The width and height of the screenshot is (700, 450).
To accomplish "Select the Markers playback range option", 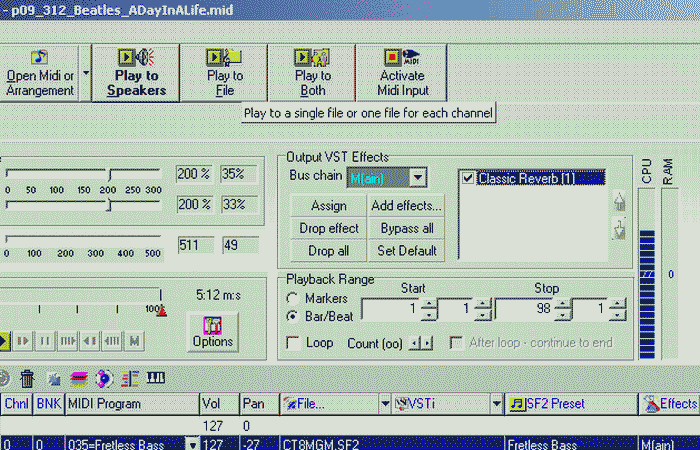I will (x=292, y=299).
